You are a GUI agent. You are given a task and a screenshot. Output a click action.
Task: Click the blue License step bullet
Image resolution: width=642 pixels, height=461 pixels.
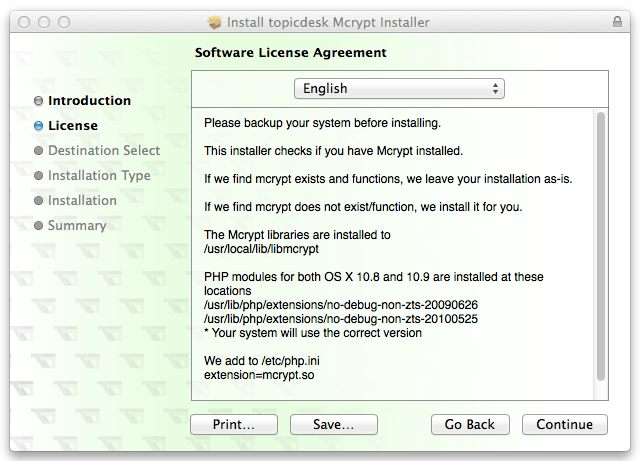pos(38,126)
